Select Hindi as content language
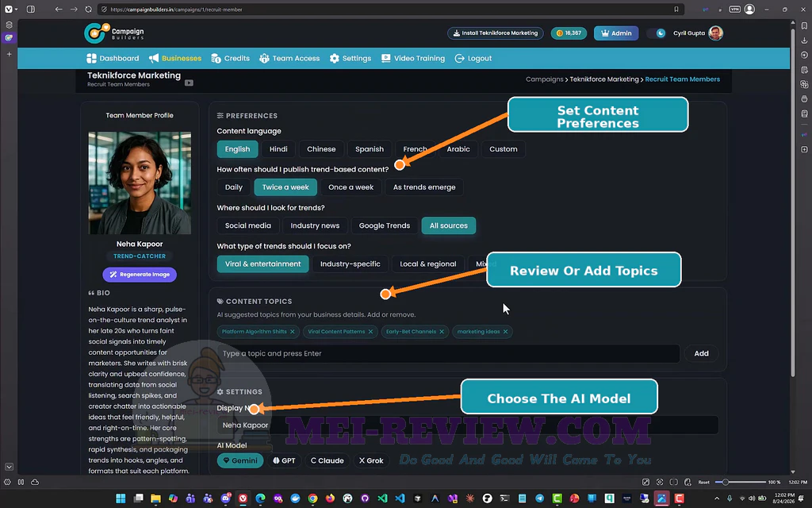The width and height of the screenshot is (812, 508). click(278, 149)
